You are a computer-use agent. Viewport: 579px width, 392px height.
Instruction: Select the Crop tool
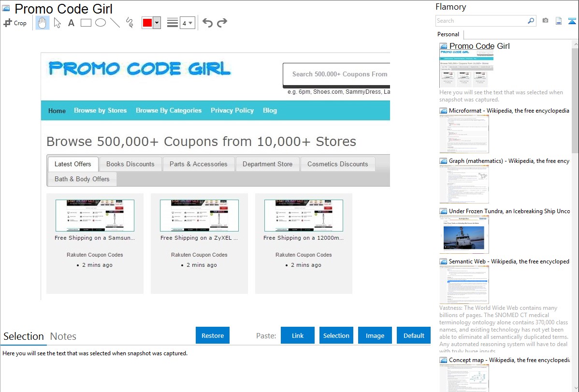[x=15, y=23]
